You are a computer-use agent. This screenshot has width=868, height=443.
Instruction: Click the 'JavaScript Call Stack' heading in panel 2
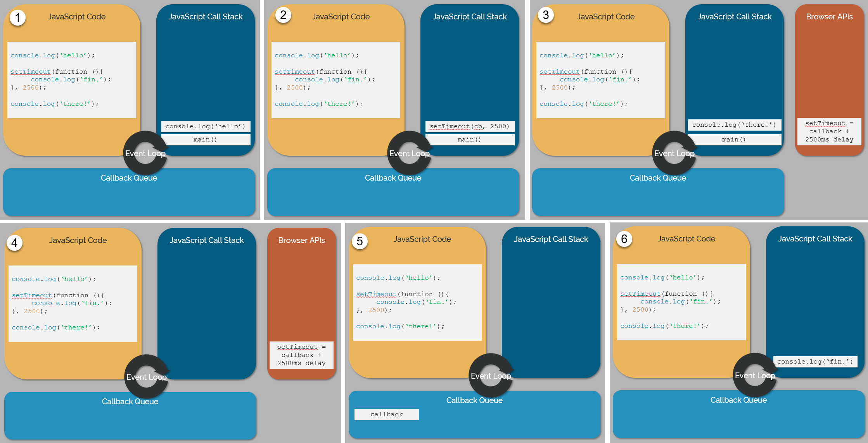[470, 17]
